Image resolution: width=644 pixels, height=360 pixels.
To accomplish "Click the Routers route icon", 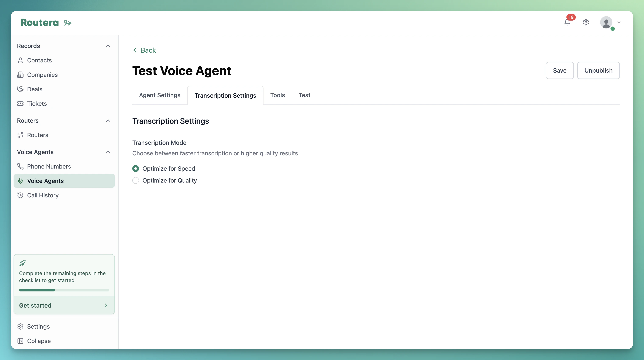I will (x=20, y=135).
